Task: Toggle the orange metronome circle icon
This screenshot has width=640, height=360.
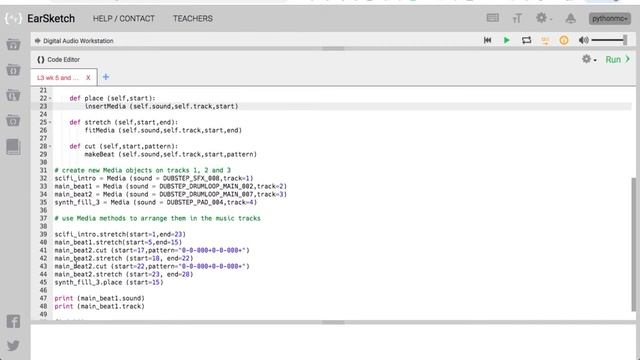Action: point(564,40)
